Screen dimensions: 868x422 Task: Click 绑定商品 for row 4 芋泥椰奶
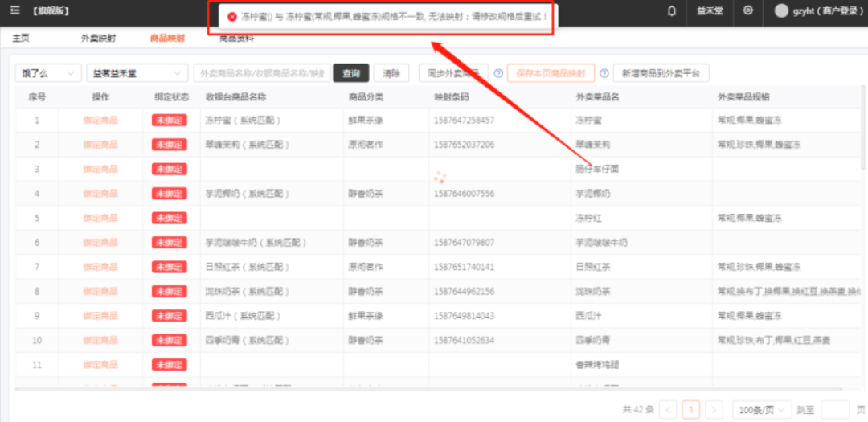click(100, 193)
